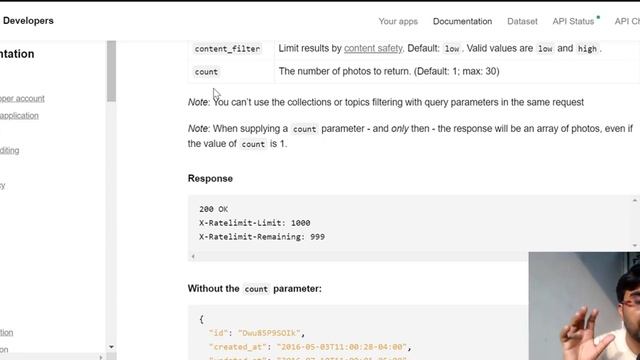Click the response code block up arrow

(635, 200)
